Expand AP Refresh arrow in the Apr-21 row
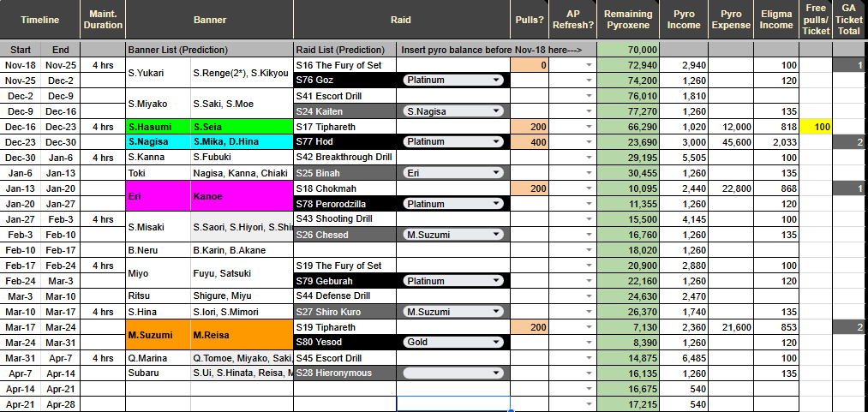Image resolution: width=868 pixels, height=412 pixels. click(589, 404)
